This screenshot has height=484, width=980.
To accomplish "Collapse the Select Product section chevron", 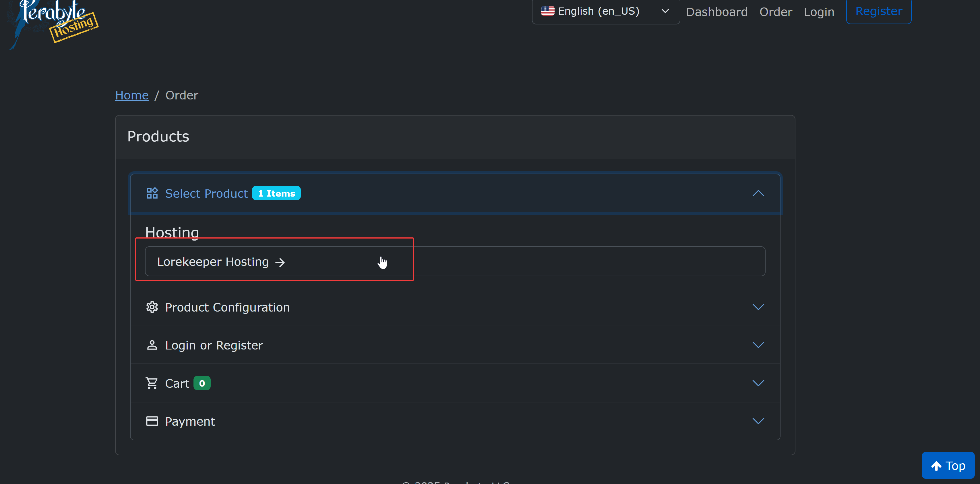I will pyautogui.click(x=758, y=193).
